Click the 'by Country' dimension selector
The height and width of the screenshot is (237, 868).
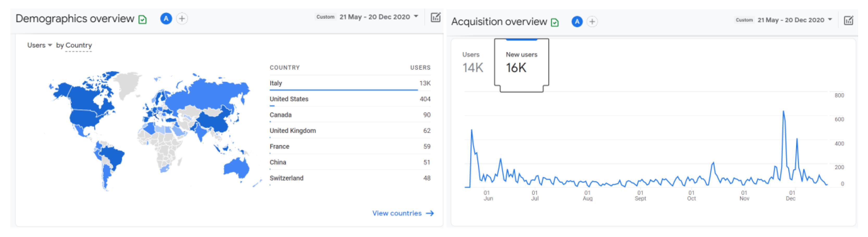[x=74, y=45]
